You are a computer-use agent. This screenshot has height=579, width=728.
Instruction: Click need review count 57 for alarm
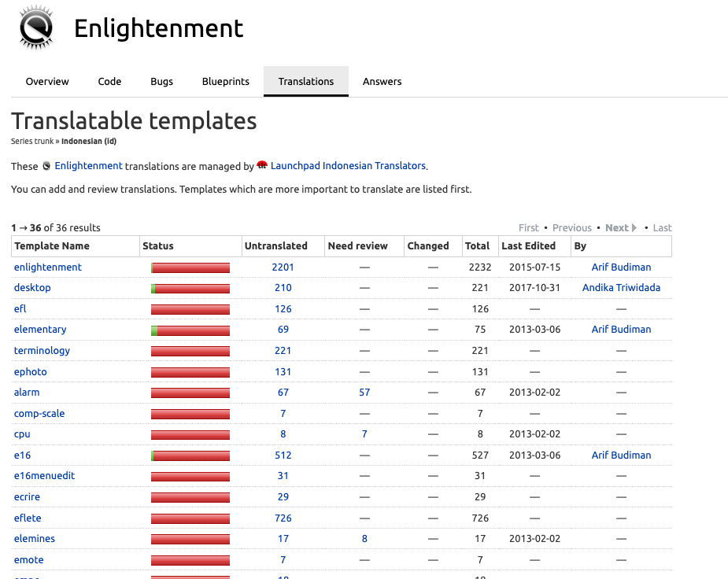tap(364, 393)
